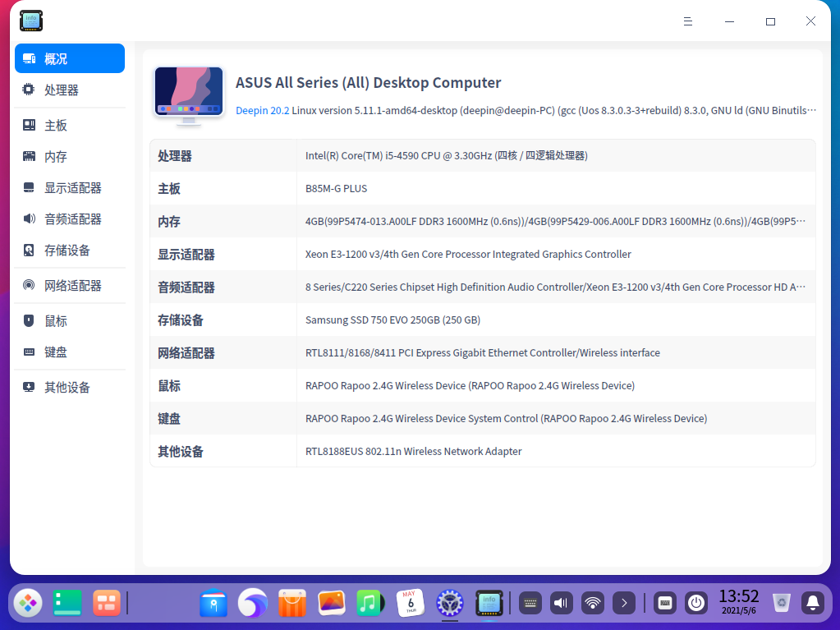Image resolution: width=840 pixels, height=630 pixels.
Task: Click the 存储设备 row label in the table
Action: tap(181, 320)
